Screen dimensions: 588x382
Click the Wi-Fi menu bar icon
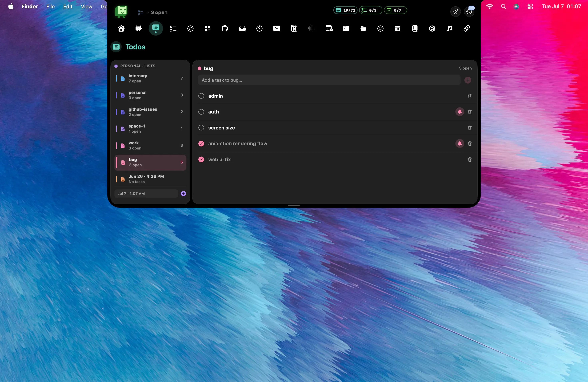pos(489,6)
